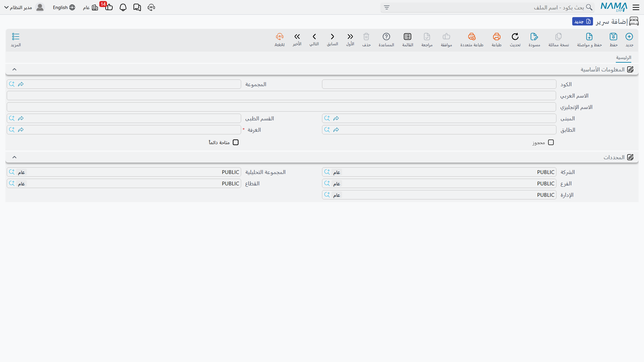This screenshot has height=362, width=644.
Task: Open link arrow in القسم الطبى field
Action: pyautogui.click(x=21, y=118)
